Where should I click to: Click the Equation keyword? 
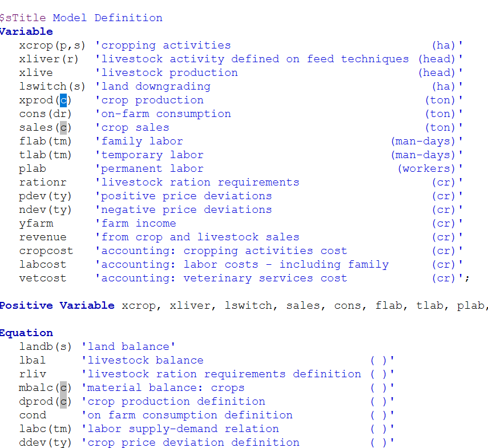(x=26, y=333)
